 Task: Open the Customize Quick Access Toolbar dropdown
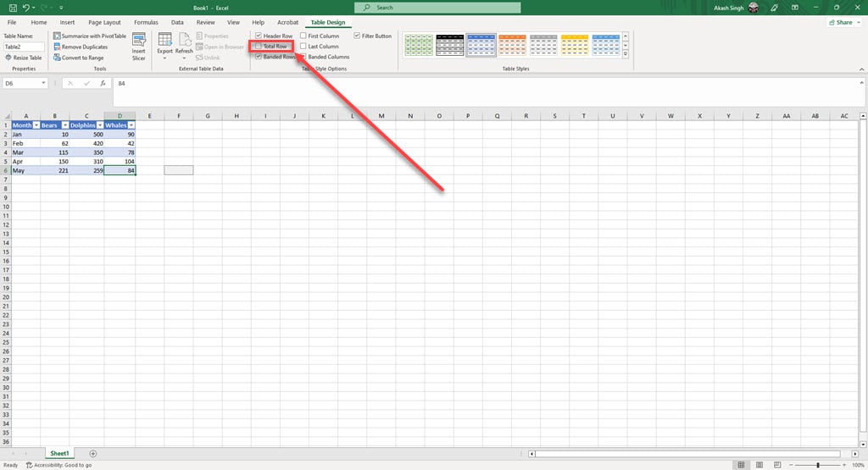(61, 8)
